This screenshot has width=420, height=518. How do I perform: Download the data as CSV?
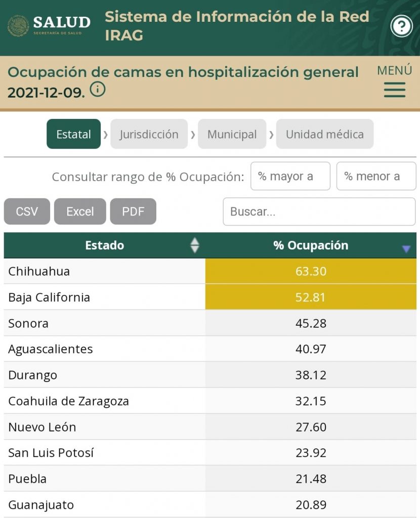tap(26, 211)
